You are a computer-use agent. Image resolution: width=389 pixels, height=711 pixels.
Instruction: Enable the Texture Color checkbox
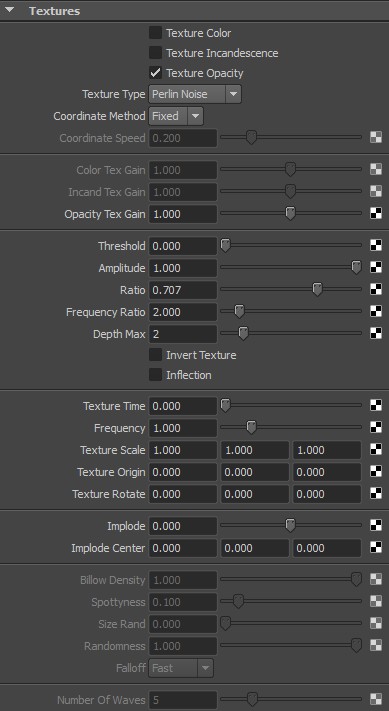pos(156,33)
